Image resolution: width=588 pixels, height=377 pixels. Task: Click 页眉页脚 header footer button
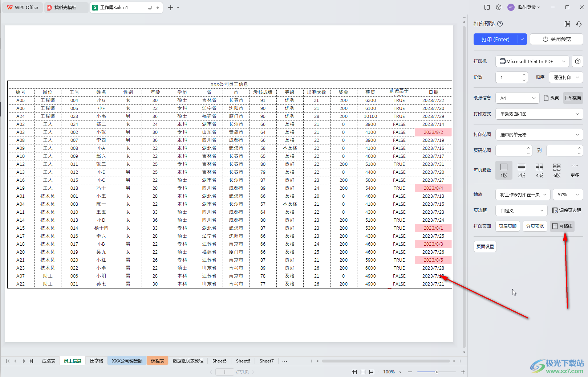click(x=508, y=226)
